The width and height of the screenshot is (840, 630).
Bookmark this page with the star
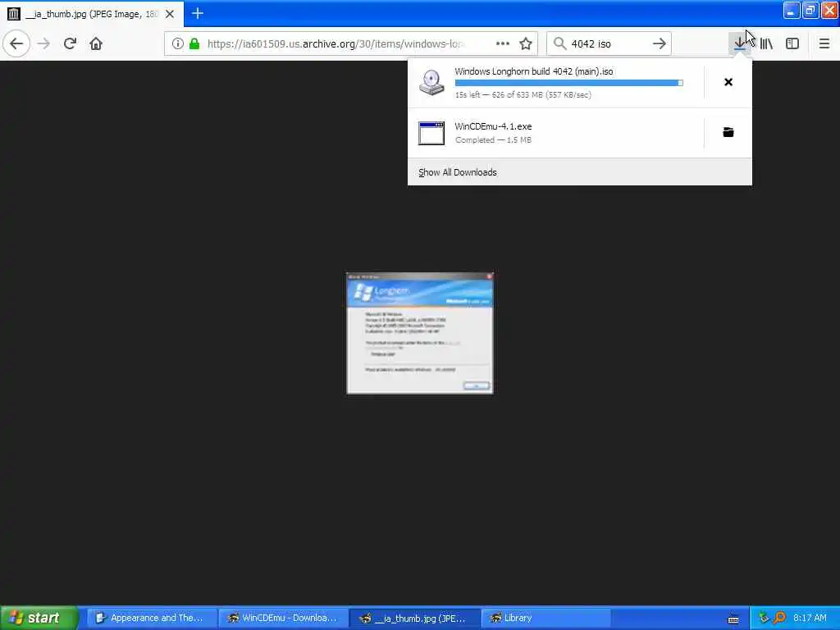click(526, 43)
